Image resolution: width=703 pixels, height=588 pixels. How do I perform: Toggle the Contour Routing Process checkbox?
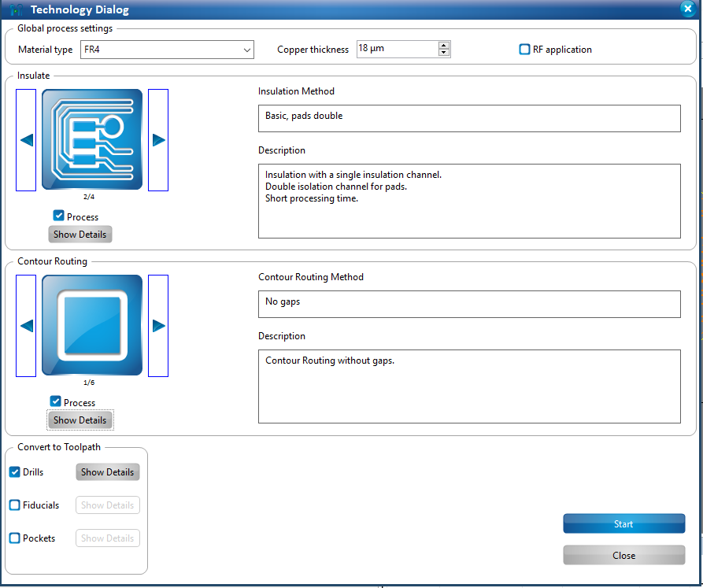(x=55, y=401)
